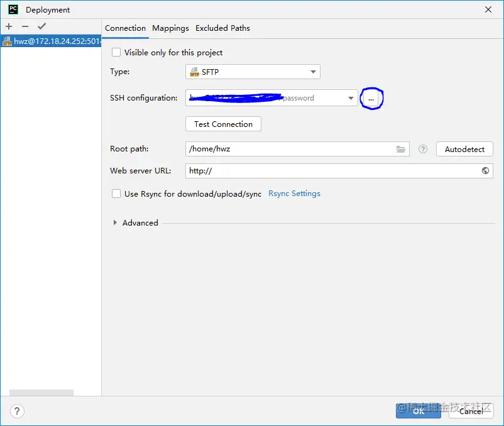Open SSH configurations via ellipsis button
Screen dimensions: 504x426
(x=371, y=99)
